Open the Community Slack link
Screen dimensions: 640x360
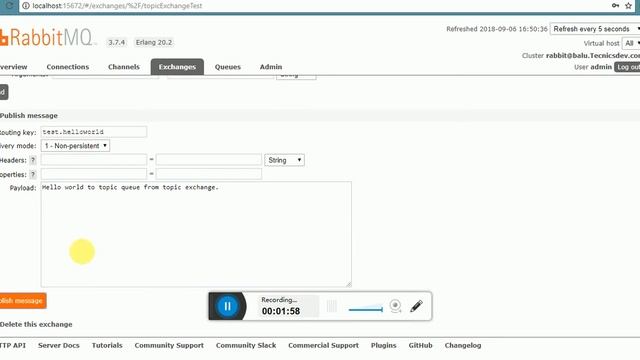tap(246, 345)
